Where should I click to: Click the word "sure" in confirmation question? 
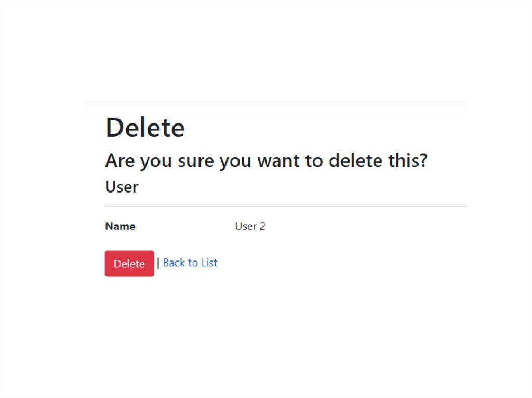195,161
